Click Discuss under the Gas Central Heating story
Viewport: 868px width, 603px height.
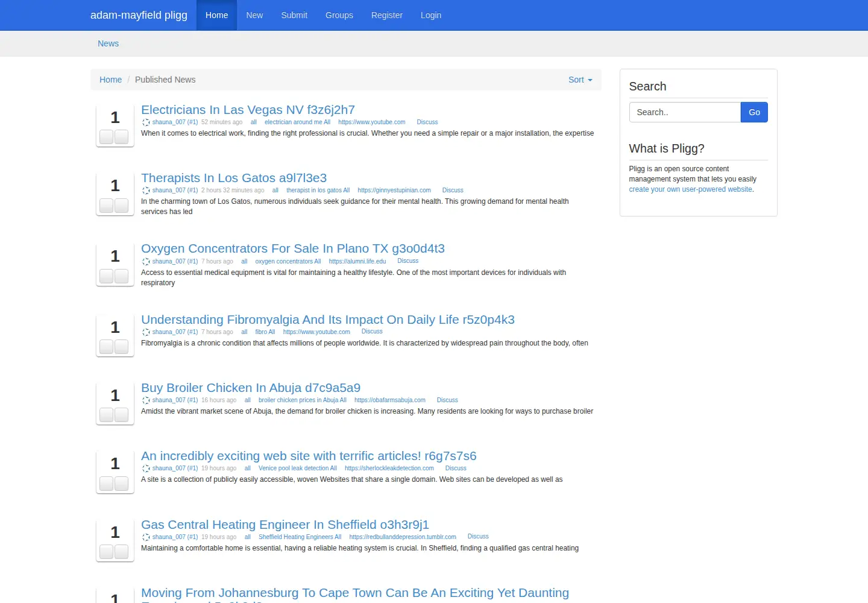478,537
